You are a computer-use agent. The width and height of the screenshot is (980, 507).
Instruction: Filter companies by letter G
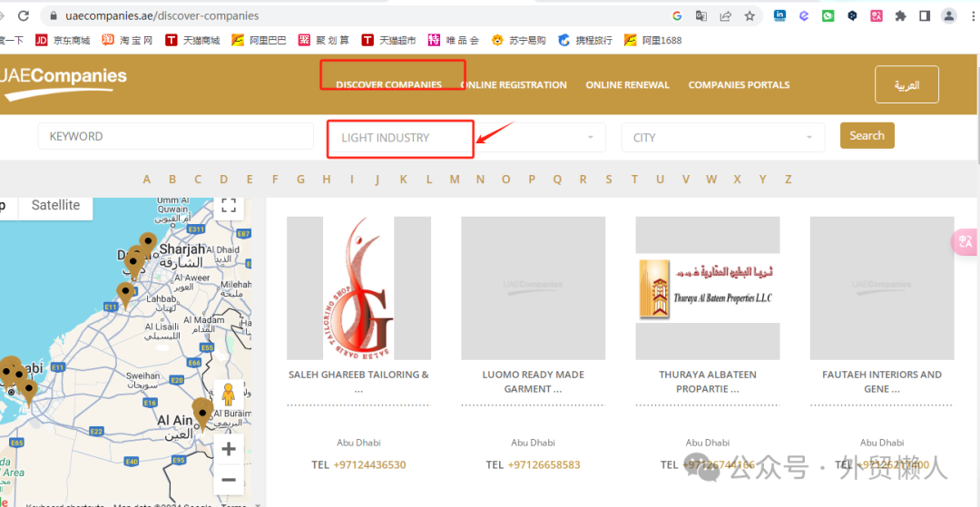pyautogui.click(x=300, y=180)
